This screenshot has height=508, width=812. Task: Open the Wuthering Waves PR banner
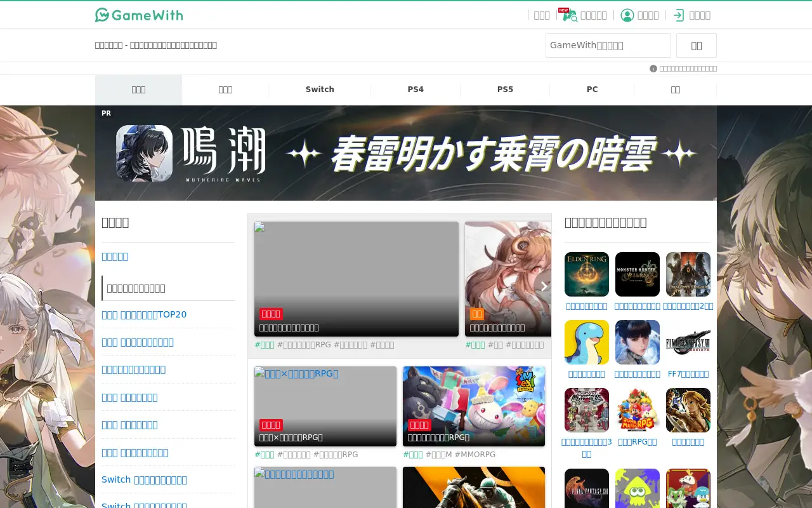point(406,153)
